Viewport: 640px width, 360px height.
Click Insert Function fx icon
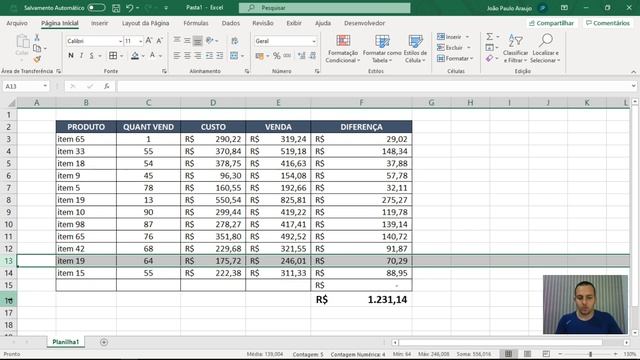click(x=107, y=86)
